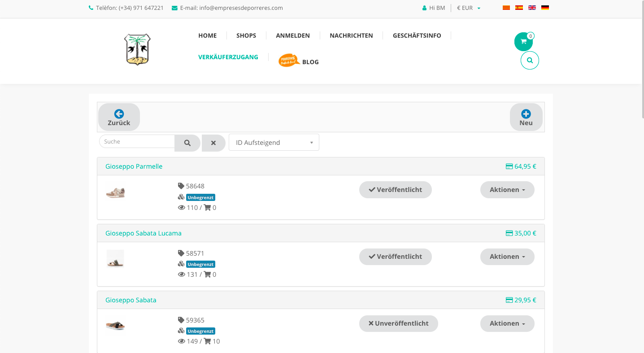Click the Unbegrenzt badge under 59365
This screenshot has height=353, width=644.
[x=201, y=331]
